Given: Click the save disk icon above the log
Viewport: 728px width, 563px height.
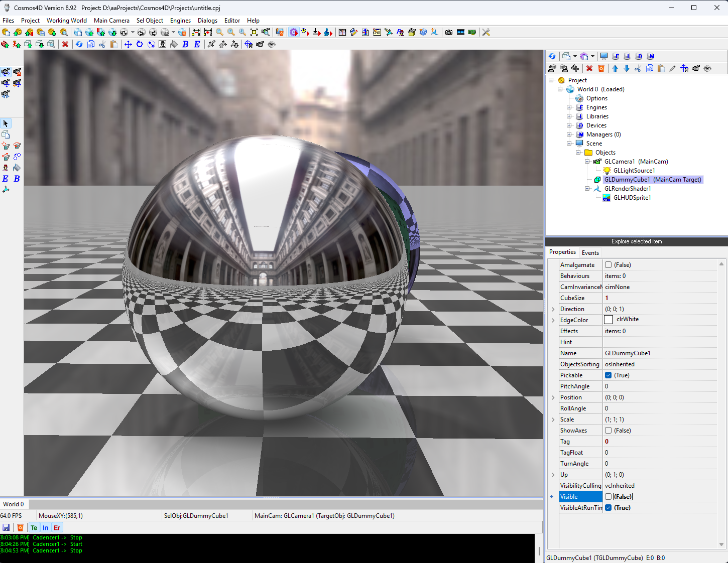Looking at the screenshot, I should point(6,527).
